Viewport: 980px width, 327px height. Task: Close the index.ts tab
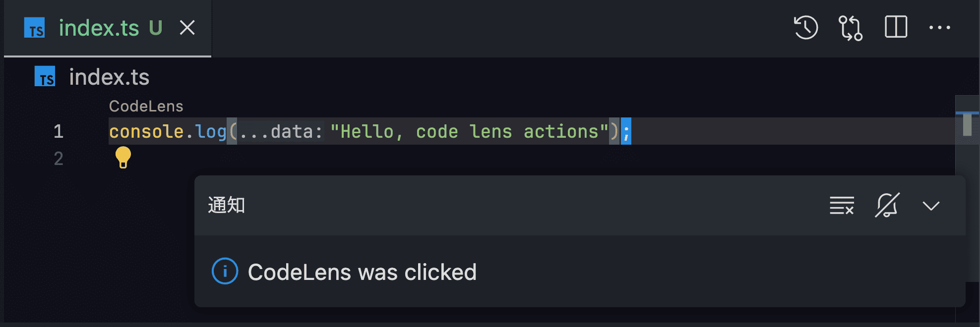pos(187,28)
